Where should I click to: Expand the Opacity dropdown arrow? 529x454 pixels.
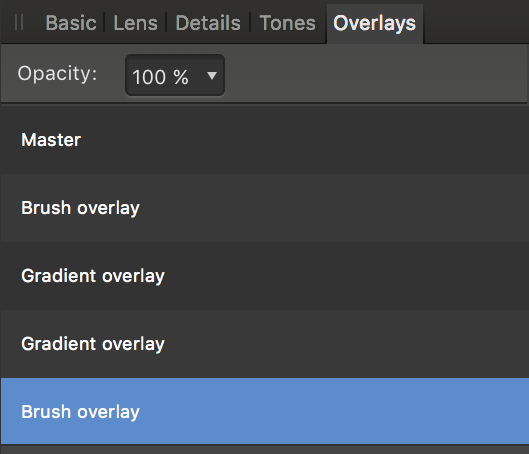click(x=212, y=76)
